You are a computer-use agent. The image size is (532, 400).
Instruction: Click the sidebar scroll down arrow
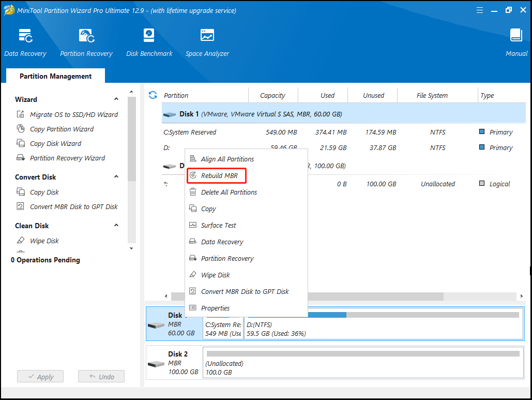coord(132,248)
